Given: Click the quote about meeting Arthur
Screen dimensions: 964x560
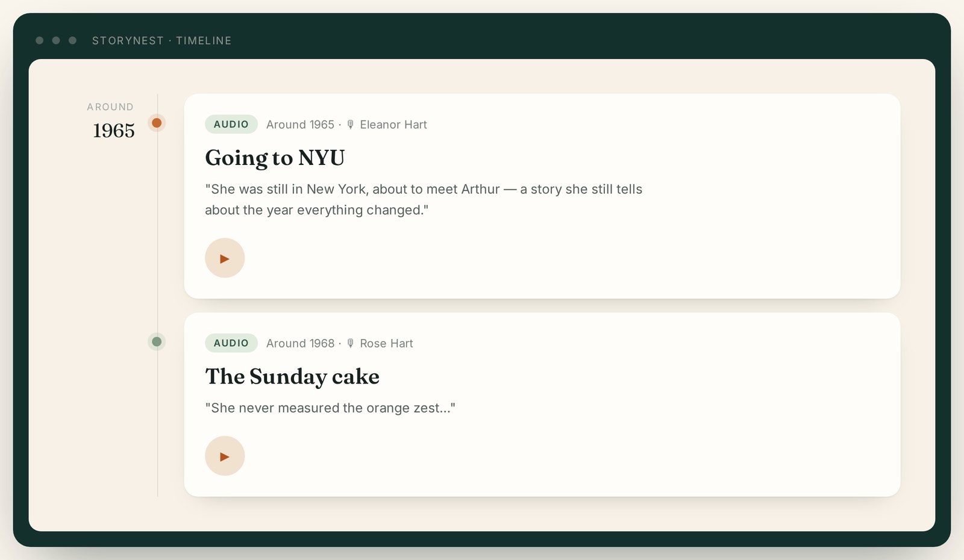Looking at the screenshot, I should pyautogui.click(x=424, y=199).
